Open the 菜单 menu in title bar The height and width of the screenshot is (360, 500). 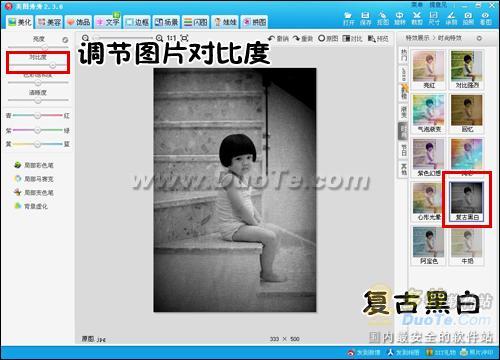coord(417,5)
